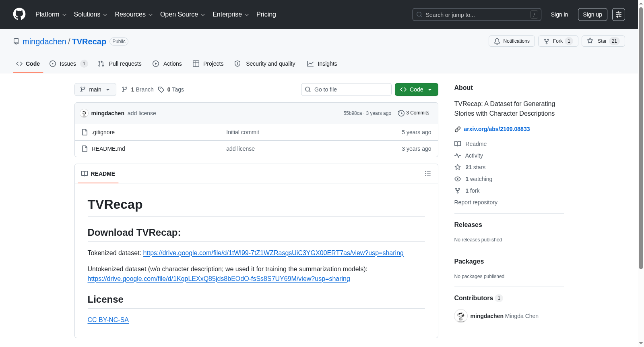The width and height of the screenshot is (644, 347).
Task: Open the .gitignore file
Action: 103,132
